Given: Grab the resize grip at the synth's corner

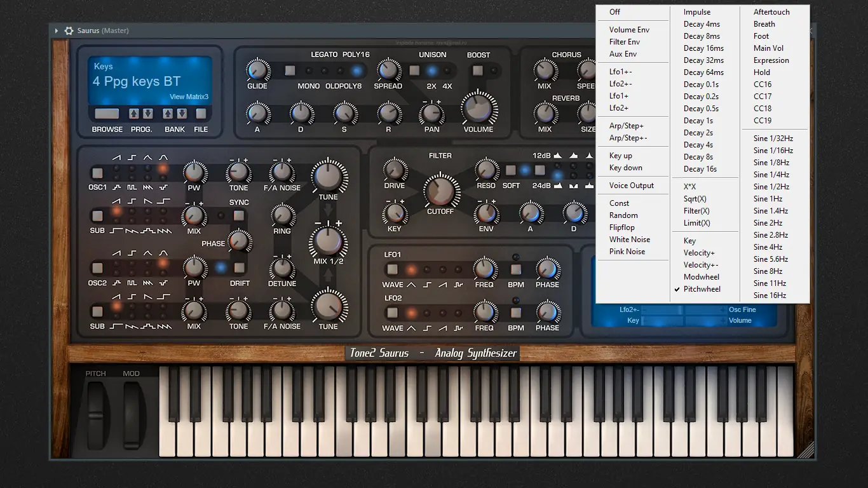Looking at the screenshot, I should (x=805, y=449).
